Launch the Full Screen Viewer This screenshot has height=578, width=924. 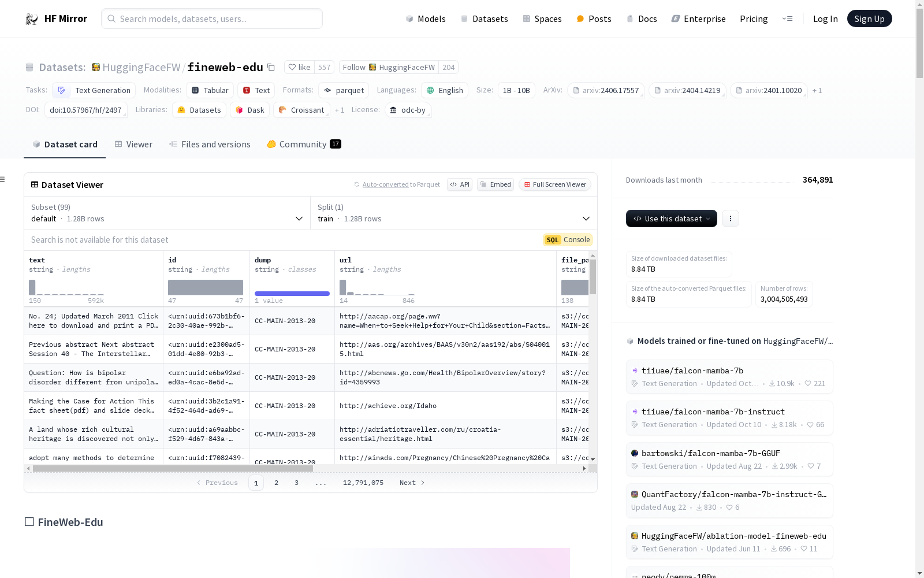[x=554, y=184]
